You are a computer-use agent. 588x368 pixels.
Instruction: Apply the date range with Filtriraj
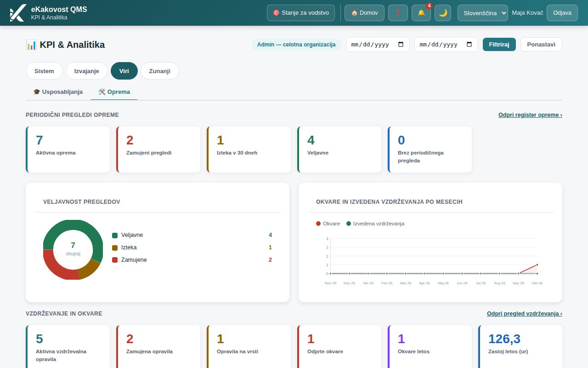(499, 45)
